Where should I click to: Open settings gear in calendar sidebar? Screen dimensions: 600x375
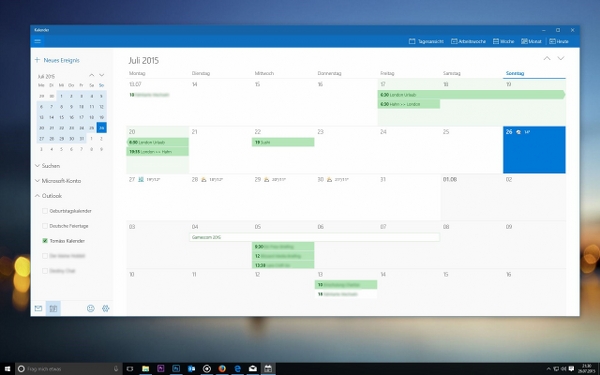pos(106,308)
